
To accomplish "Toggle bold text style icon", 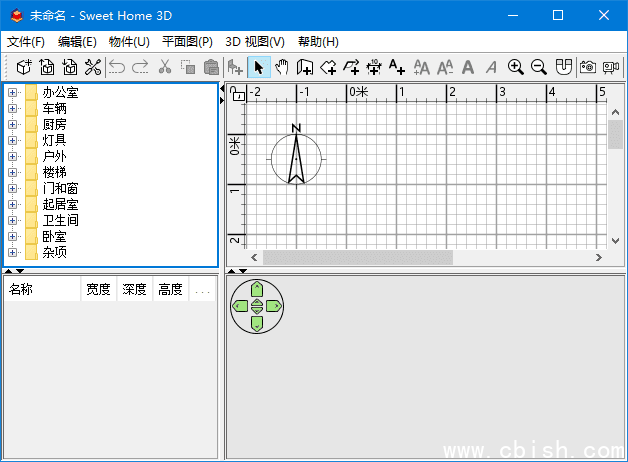I will [467, 67].
